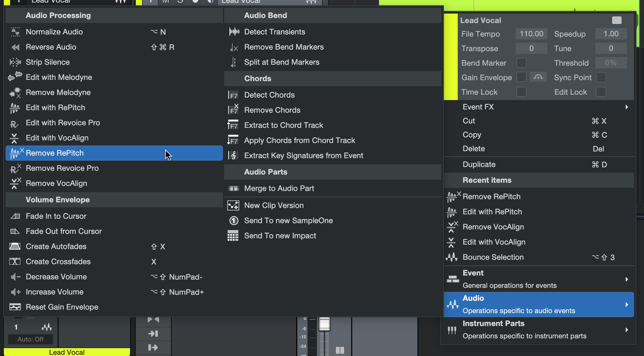Viewport: 644px width, 356px height.
Task: Click the Edit with Melodyne icon
Action: point(15,77)
